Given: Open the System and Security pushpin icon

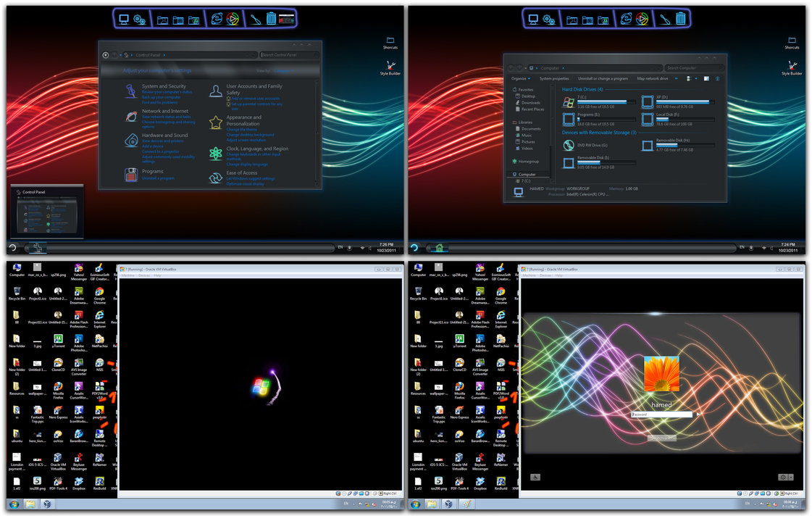Looking at the screenshot, I should point(131,91).
